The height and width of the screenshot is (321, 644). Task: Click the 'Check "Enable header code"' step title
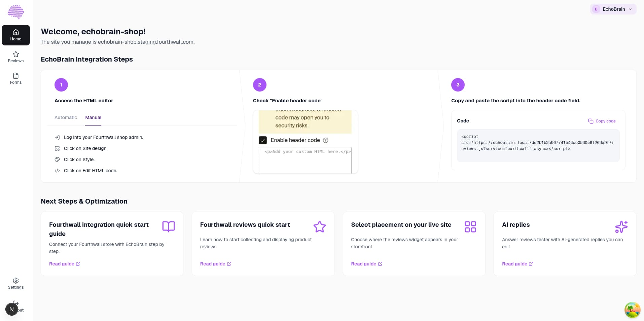pyautogui.click(x=288, y=101)
